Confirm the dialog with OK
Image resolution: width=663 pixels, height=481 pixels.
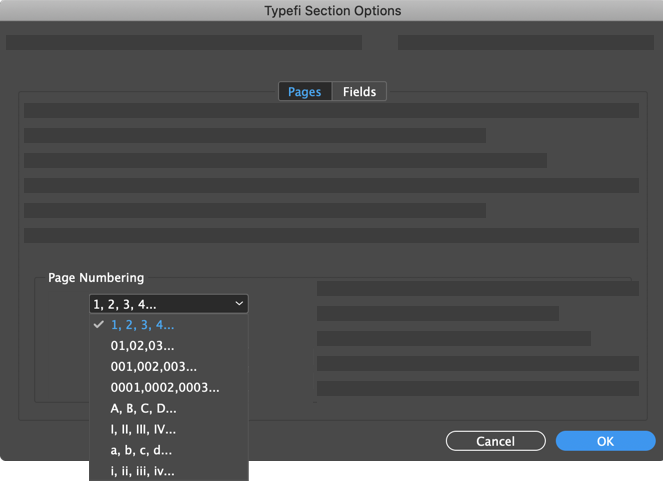coord(605,441)
